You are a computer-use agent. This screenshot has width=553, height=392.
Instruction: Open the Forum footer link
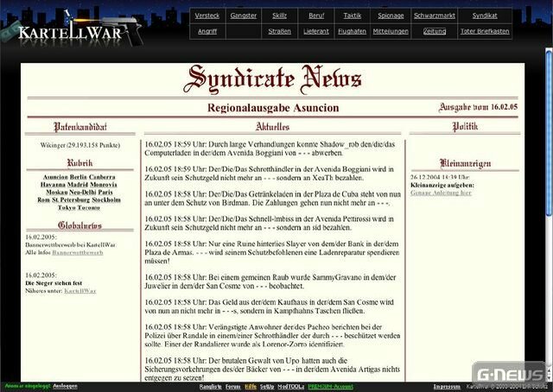click(x=232, y=387)
